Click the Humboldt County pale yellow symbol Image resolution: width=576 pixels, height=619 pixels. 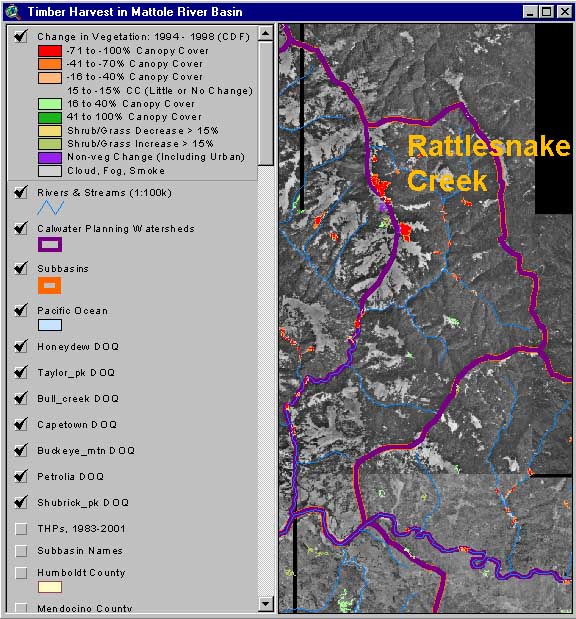[50, 587]
